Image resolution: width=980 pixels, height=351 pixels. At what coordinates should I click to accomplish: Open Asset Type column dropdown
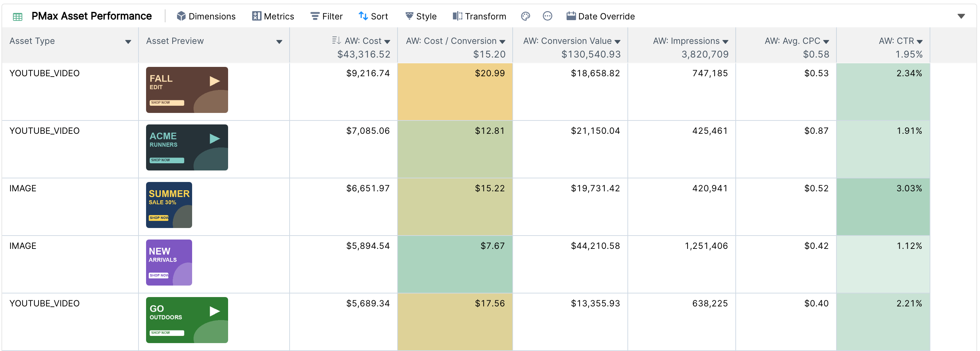[128, 42]
